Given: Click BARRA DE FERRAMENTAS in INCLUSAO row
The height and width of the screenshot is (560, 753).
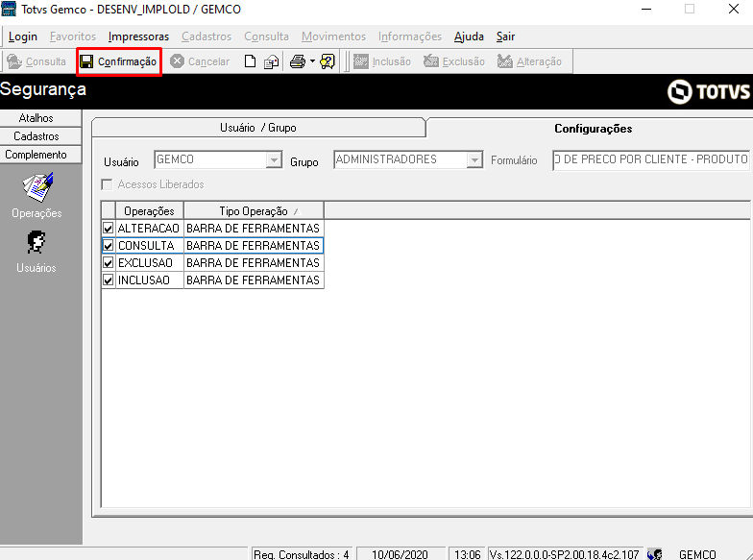Looking at the screenshot, I should 254,280.
